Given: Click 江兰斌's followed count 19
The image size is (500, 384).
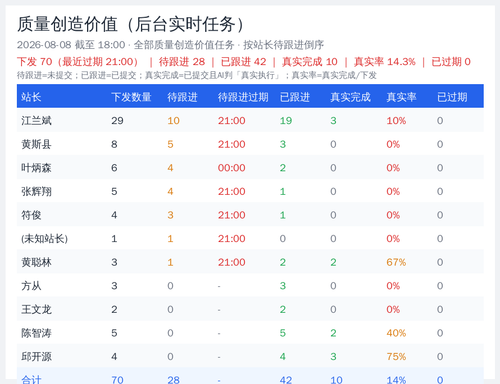Looking at the screenshot, I should [x=286, y=121].
